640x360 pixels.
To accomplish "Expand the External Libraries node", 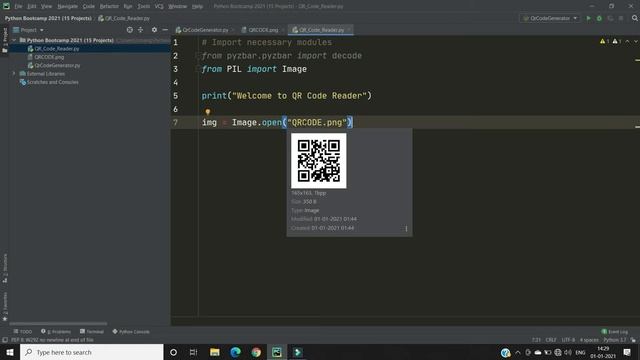I will [x=14, y=73].
